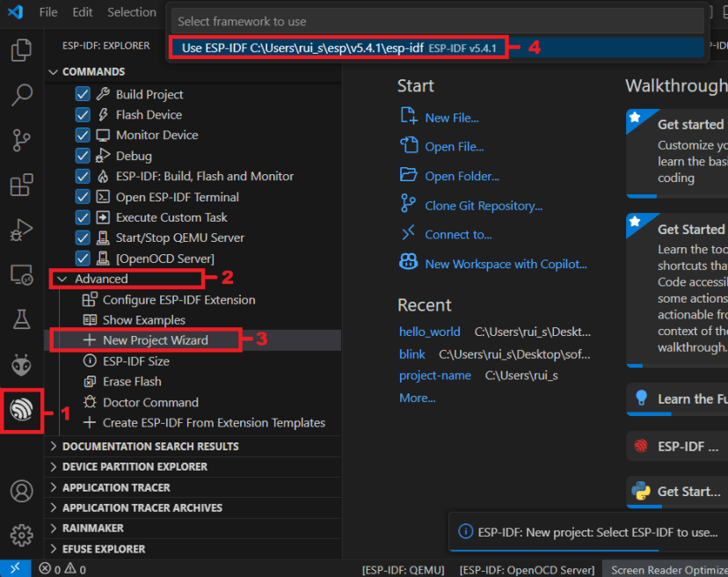The height and width of the screenshot is (577, 728).
Task: Open the Selection menu
Action: point(131,11)
